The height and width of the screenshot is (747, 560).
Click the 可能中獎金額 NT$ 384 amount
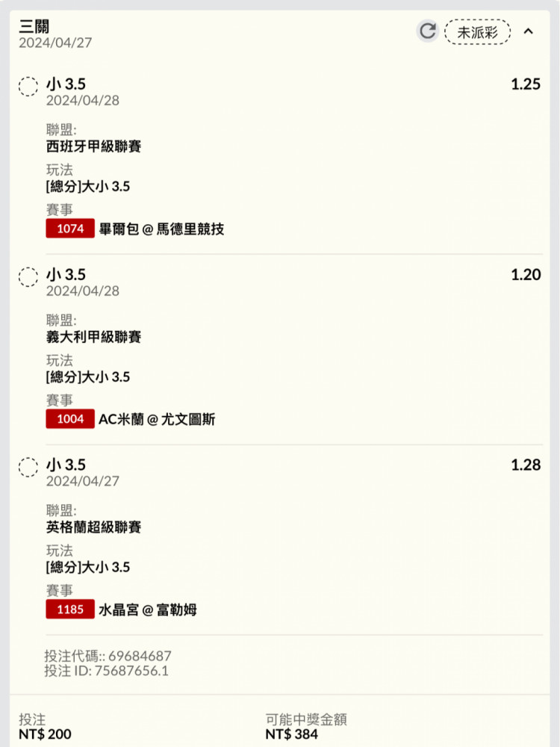click(291, 734)
